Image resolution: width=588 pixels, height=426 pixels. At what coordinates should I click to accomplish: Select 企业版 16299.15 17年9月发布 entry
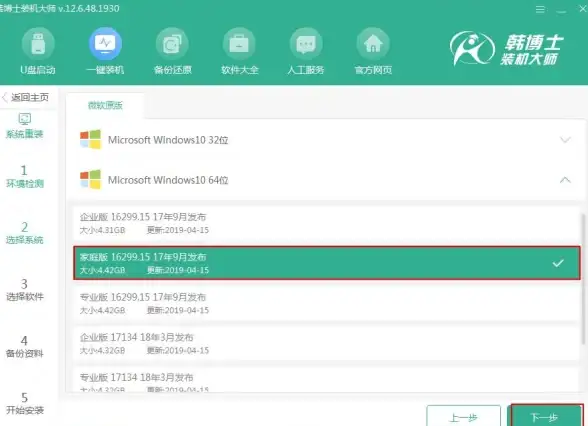coord(326,223)
